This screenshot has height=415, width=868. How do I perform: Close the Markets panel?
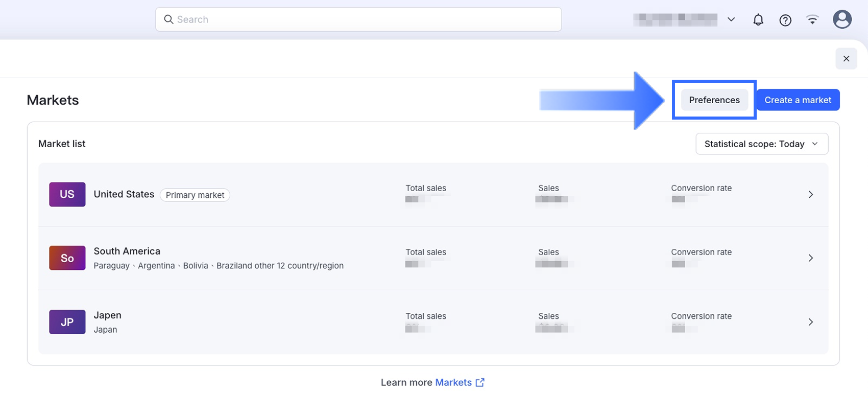tap(846, 59)
